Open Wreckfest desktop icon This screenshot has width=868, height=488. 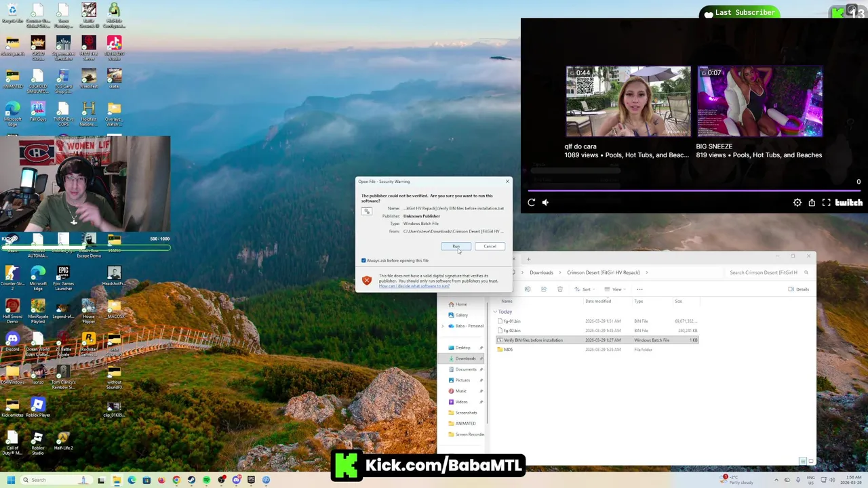point(89,78)
